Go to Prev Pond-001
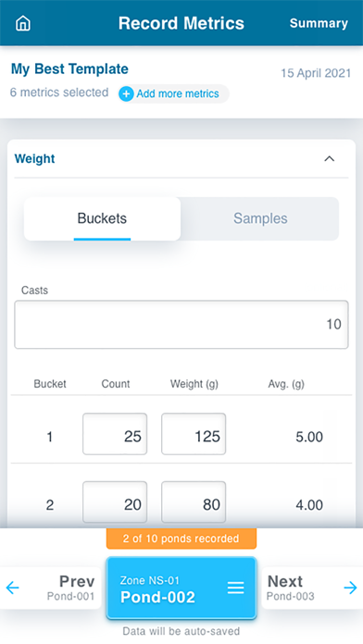This screenshot has height=644, width=363. click(x=51, y=588)
